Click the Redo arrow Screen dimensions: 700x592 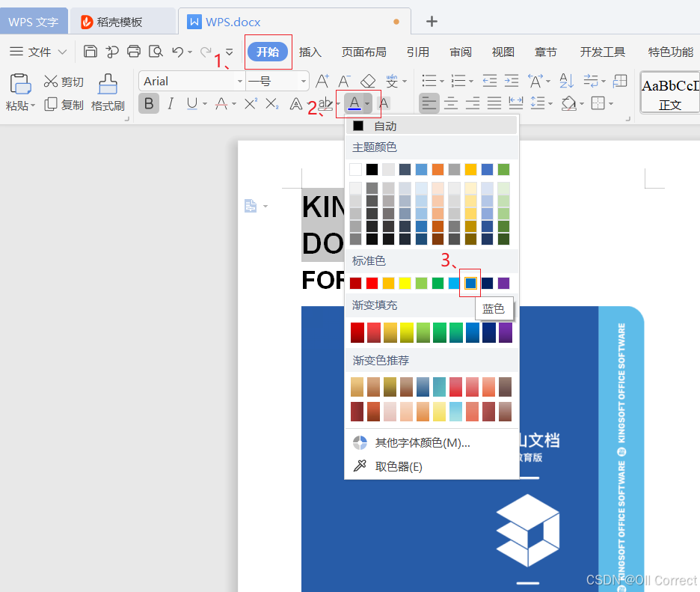206,52
